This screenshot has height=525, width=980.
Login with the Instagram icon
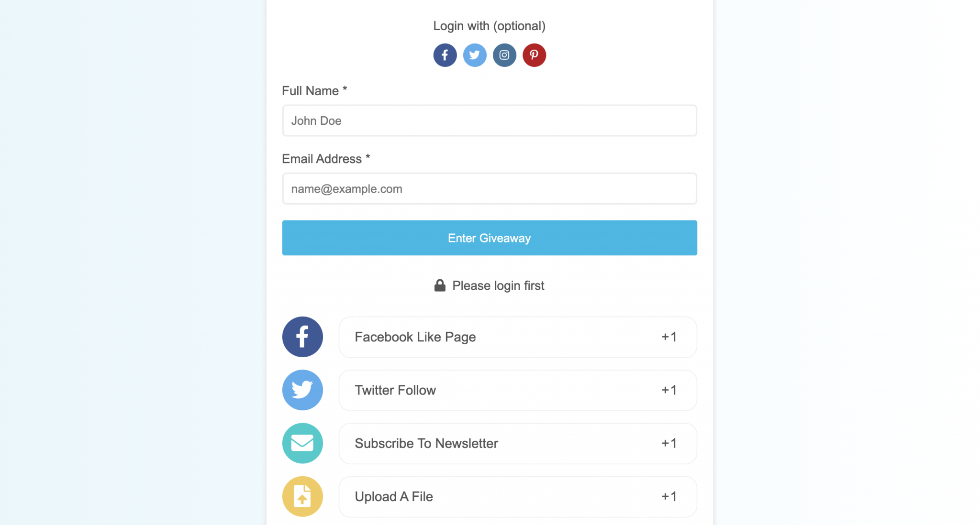point(504,55)
